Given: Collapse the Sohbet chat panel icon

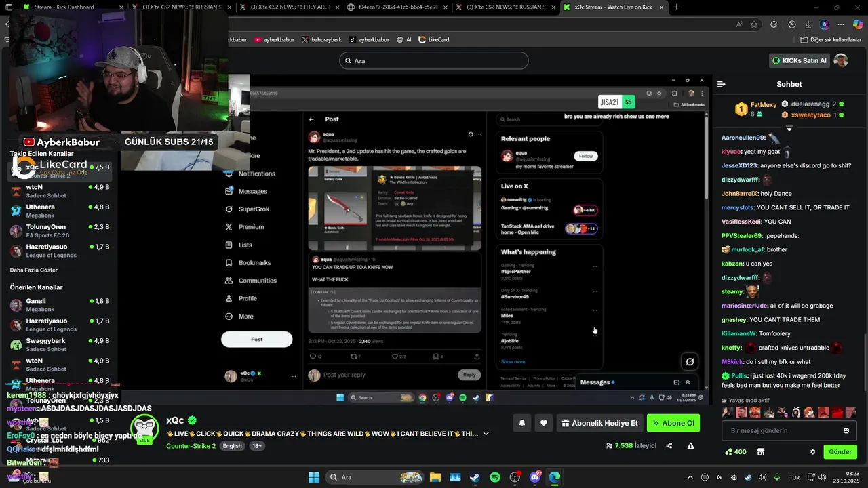Looking at the screenshot, I should (721, 84).
